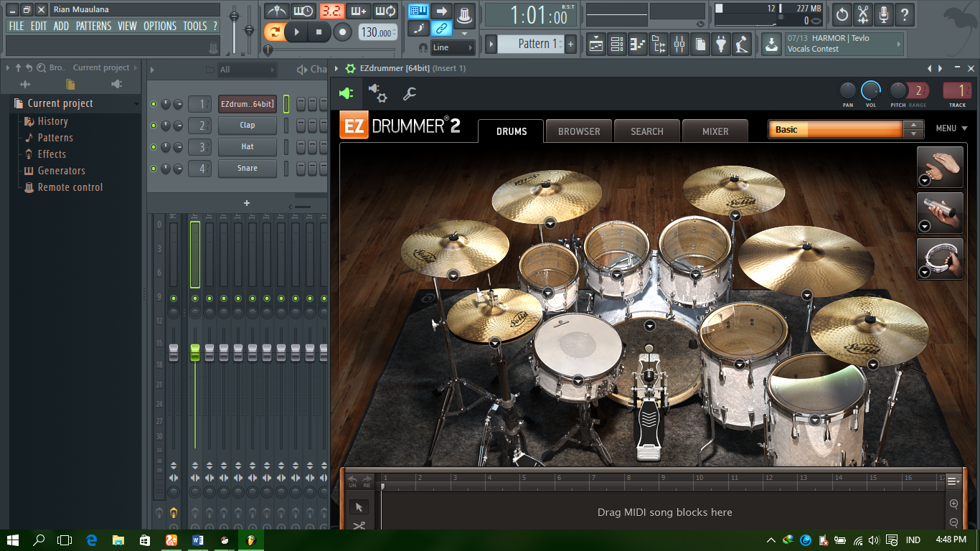This screenshot has width=980, height=551.
Task: Open the Basic kit preset dropdown
Action: (x=844, y=129)
